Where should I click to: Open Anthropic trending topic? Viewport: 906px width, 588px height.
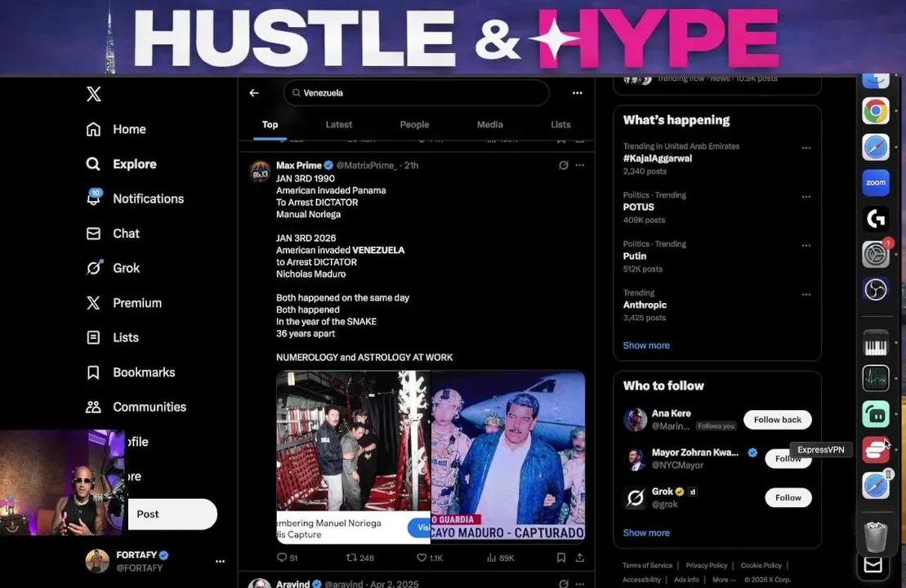point(645,305)
